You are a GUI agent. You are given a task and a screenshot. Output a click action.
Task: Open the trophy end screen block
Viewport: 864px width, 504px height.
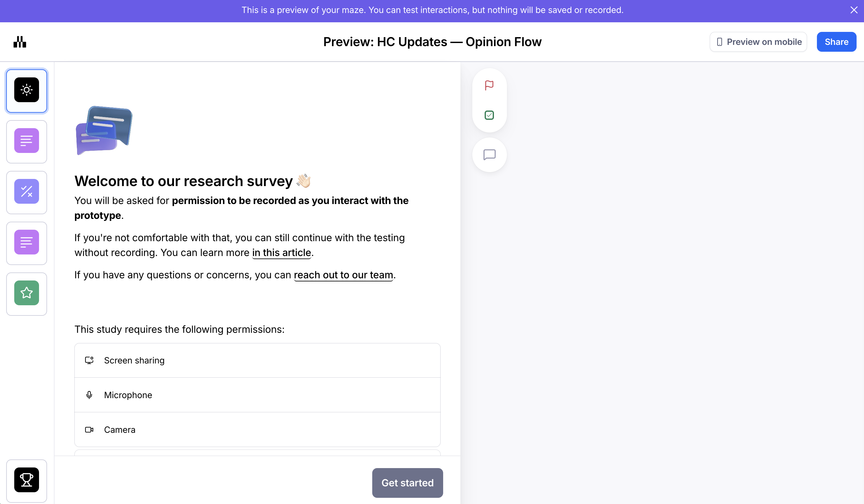(26, 480)
